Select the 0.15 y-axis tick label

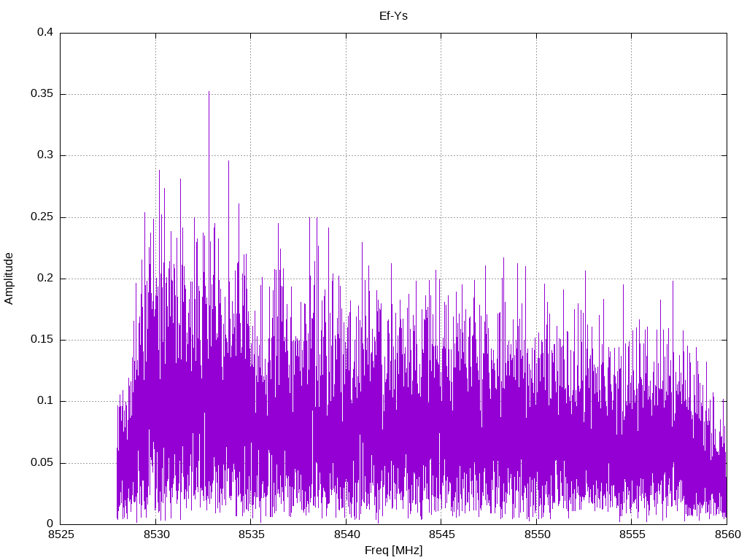pos(42,340)
